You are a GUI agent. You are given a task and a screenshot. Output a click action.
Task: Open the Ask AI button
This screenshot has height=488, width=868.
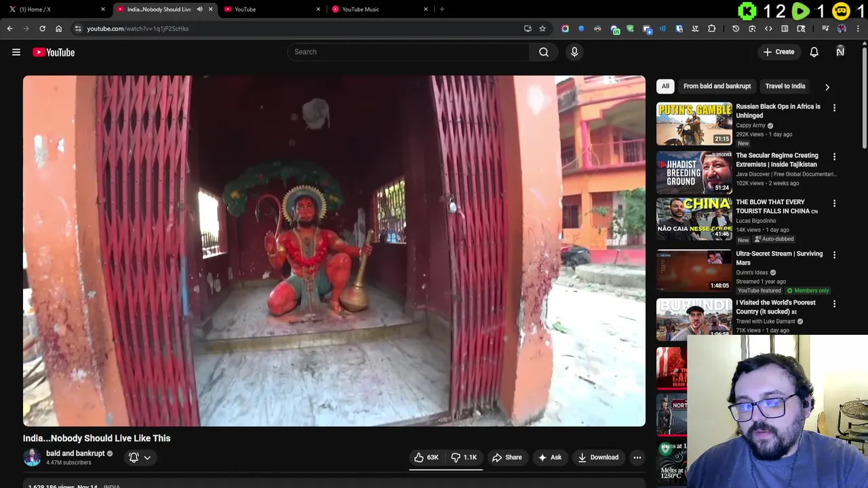click(550, 457)
